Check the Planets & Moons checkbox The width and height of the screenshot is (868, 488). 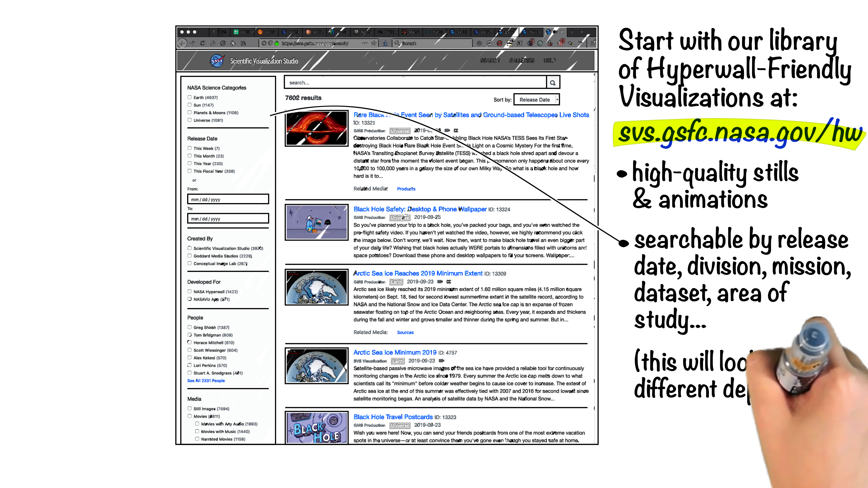click(189, 113)
